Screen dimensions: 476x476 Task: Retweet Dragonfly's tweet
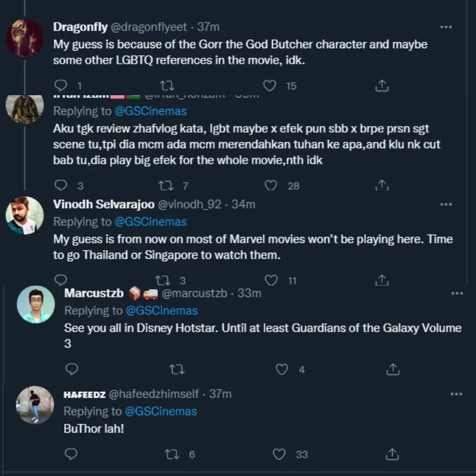pos(167,86)
